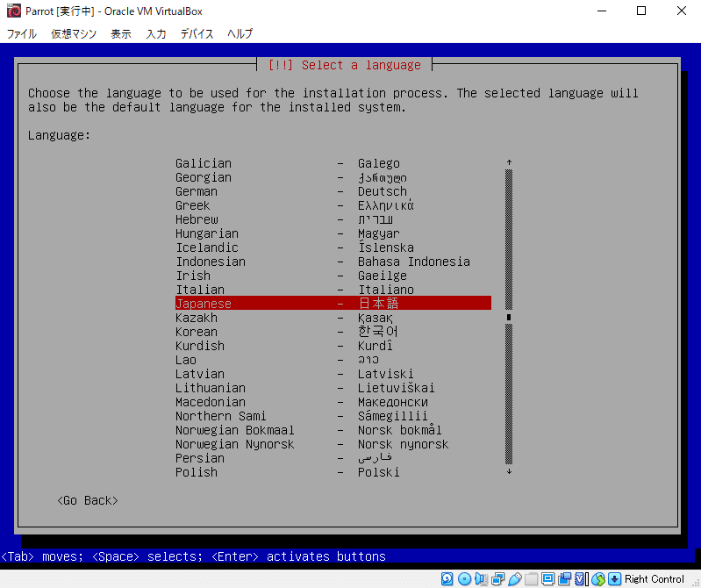This screenshot has height=588, width=701.
Task: Select Georgian in the language list
Action: (x=333, y=177)
